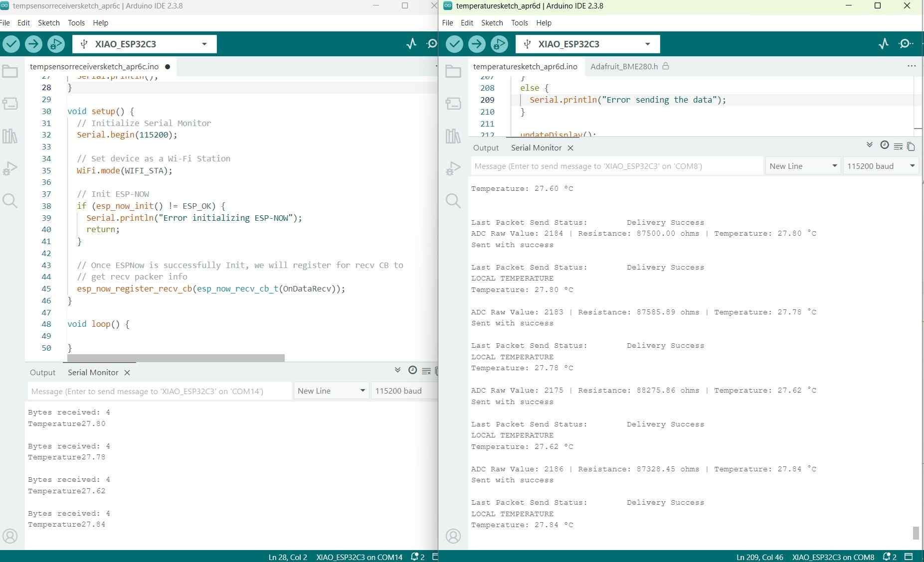
Task: Open New Line dropdown in COM8 monitor
Action: click(x=803, y=166)
